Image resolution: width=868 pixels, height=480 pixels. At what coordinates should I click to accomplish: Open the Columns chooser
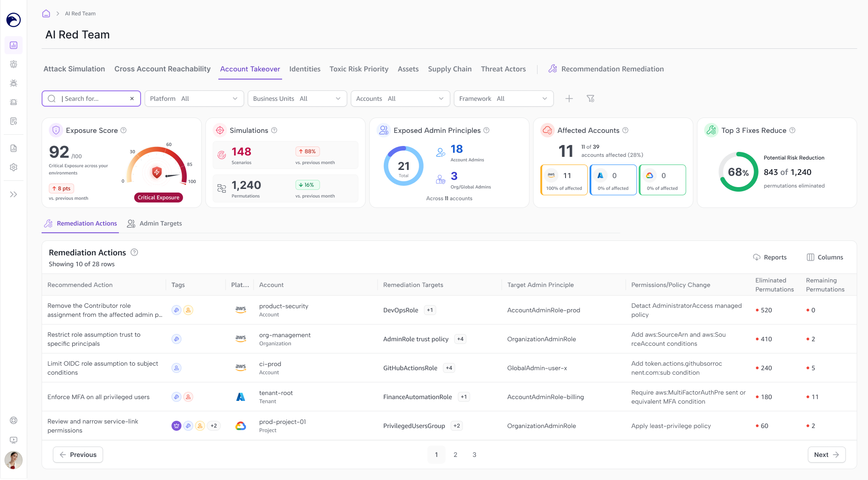point(825,257)
